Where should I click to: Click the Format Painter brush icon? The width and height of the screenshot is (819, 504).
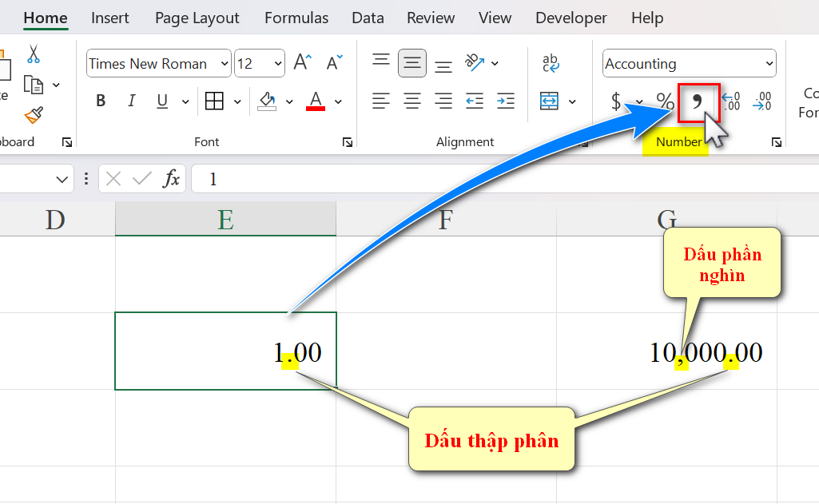point(34,116)
